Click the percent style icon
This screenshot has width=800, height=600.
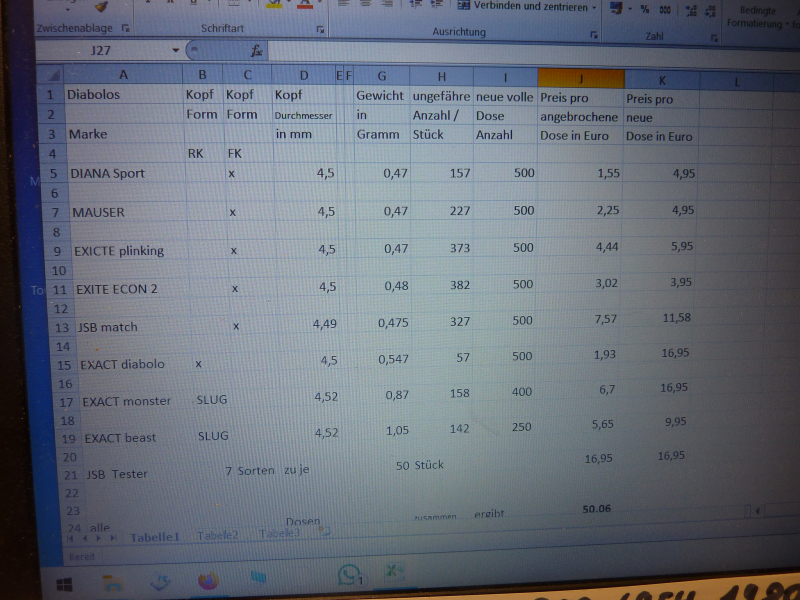[x=645, y=9]
